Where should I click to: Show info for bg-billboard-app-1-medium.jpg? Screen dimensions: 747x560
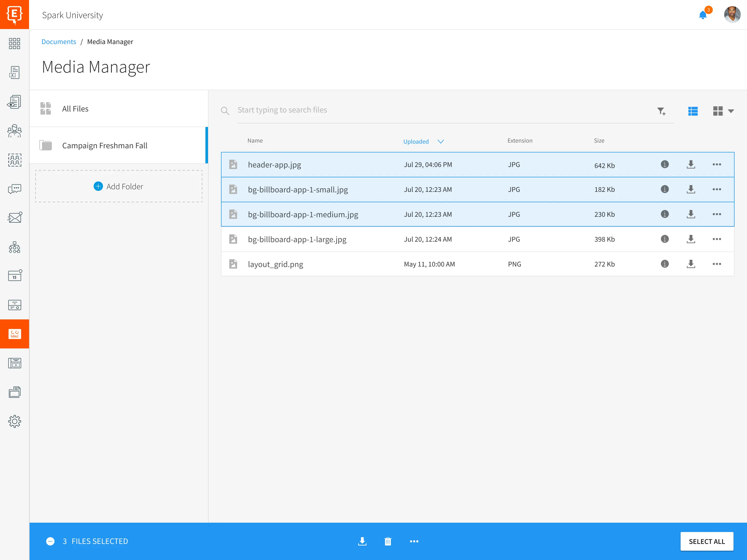click(x=665, y=214)
